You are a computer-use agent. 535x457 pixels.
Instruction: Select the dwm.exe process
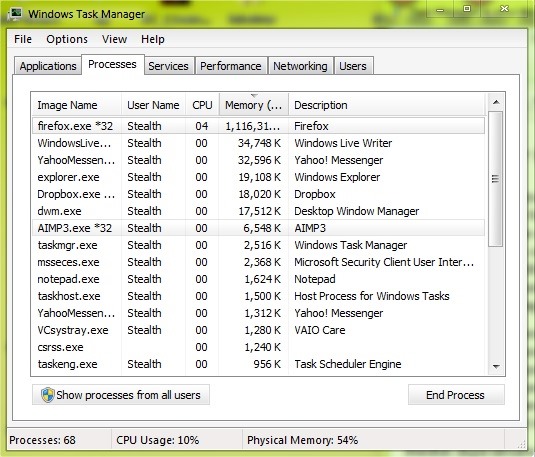tap(258, 211)
